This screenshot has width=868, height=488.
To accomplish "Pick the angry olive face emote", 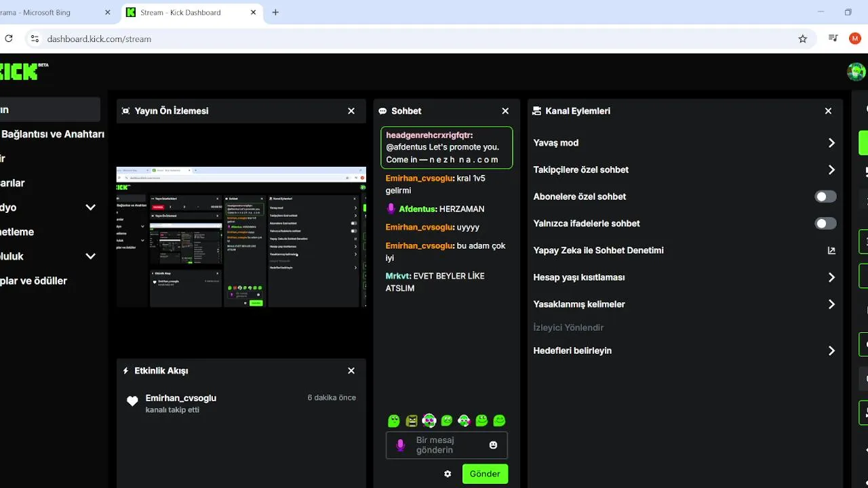I will (x=412, y=421).
